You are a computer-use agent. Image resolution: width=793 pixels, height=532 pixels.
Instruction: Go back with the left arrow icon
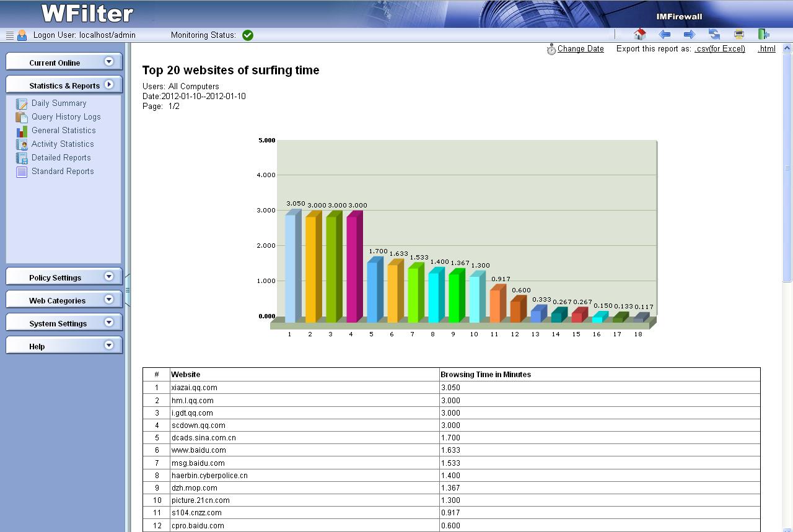tap(665, 35)
